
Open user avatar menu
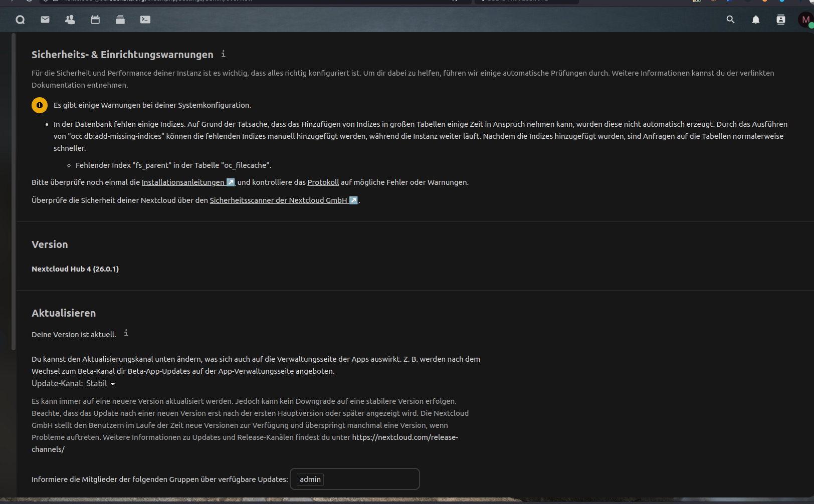(x=805, y=20)
